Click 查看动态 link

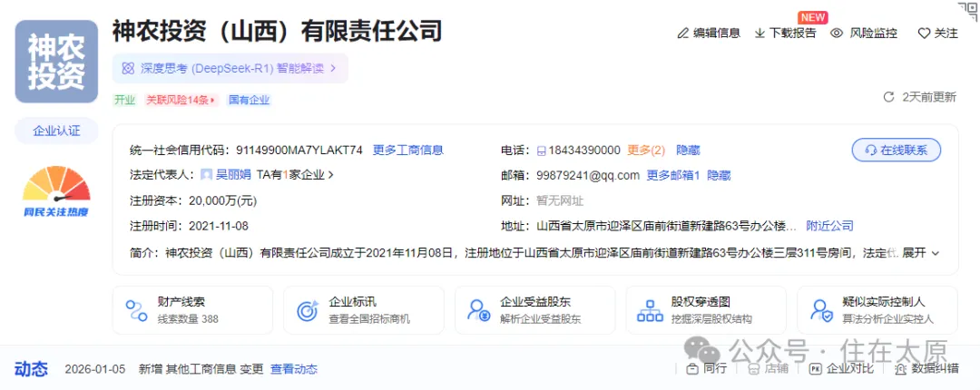[294, 369]
